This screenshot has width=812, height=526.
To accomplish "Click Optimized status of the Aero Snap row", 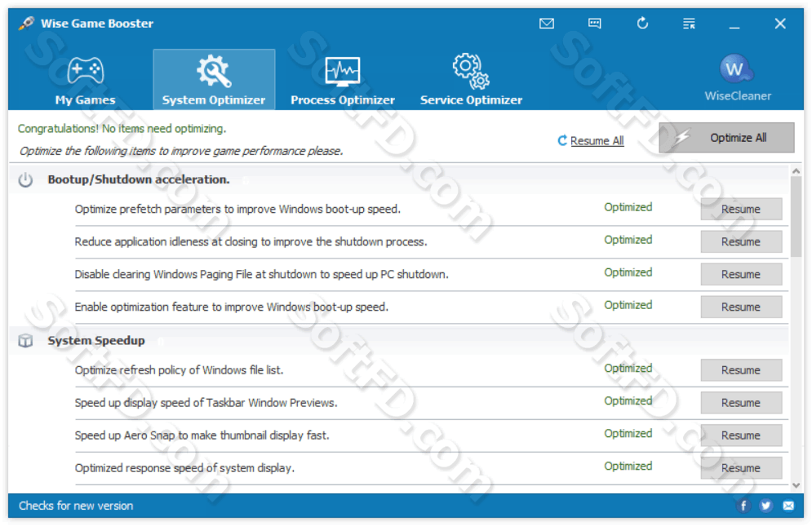I will click(628, 433).
